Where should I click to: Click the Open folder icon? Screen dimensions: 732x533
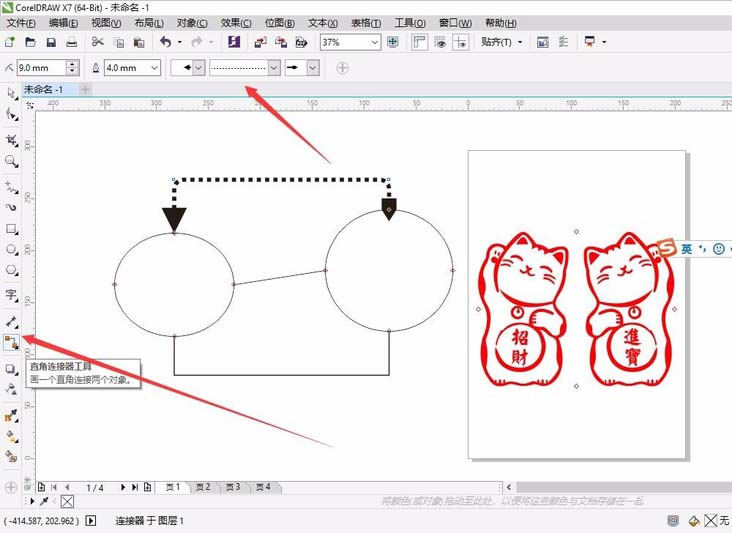click(30, 42)
